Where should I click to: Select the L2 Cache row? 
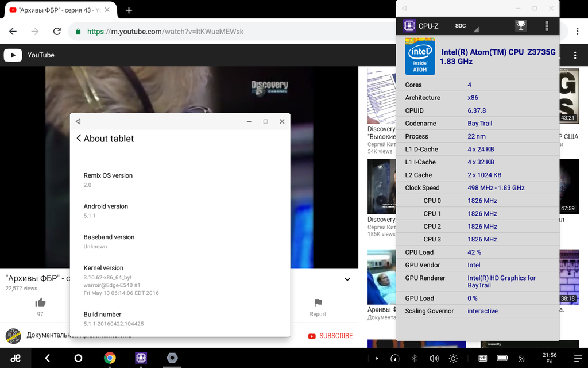tap(478, 175)
